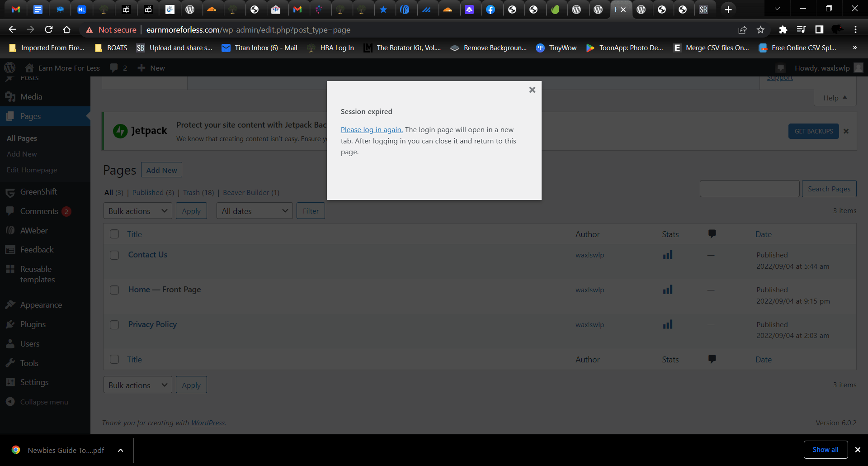Open the Media library from sidebar
868x466 pixels.
click(x=32, y=96)
